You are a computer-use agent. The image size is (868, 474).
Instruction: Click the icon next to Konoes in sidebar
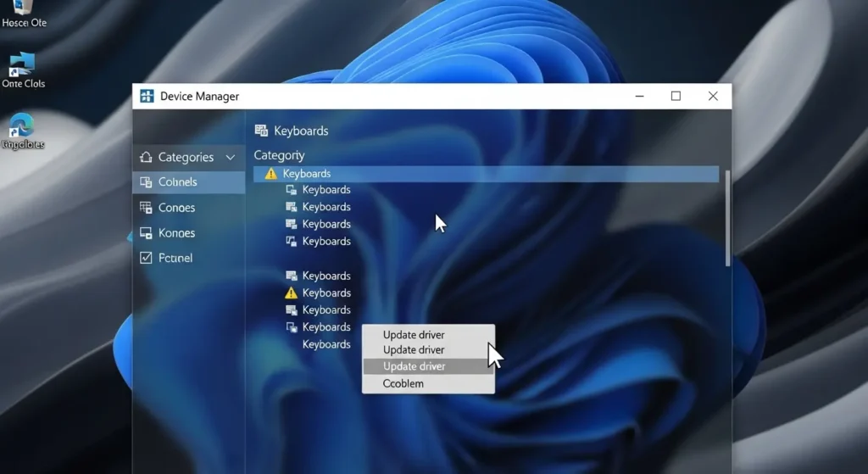pyautogui.click(x=145, y=233)
